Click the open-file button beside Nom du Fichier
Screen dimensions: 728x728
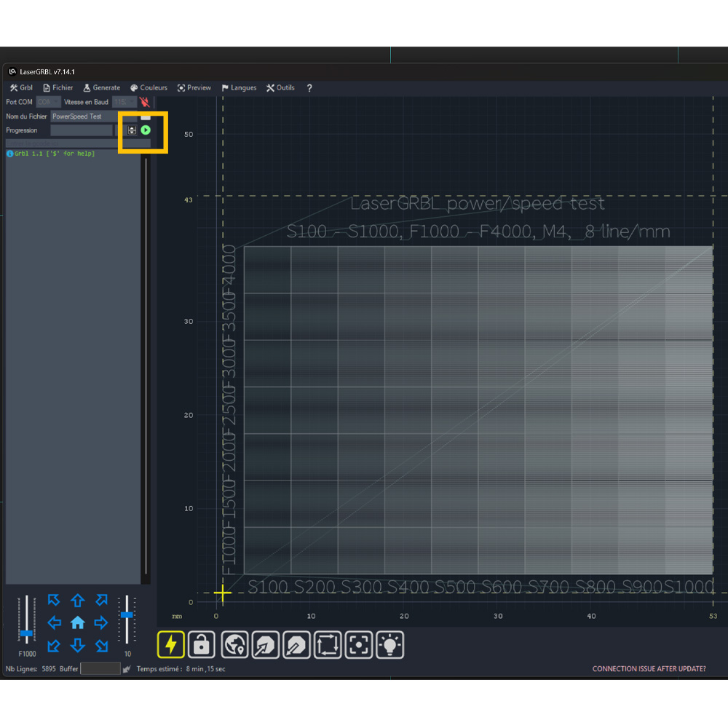pos(146,116)
